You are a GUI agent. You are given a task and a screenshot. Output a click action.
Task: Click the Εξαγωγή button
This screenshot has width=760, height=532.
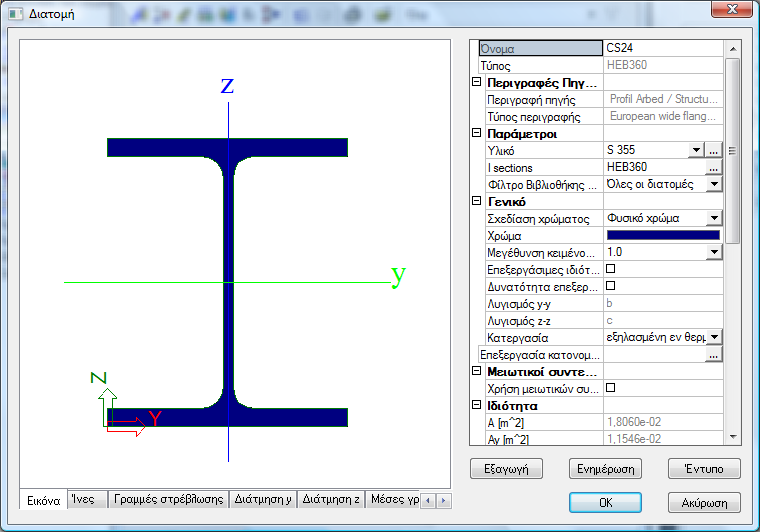[x=506, y=469]
